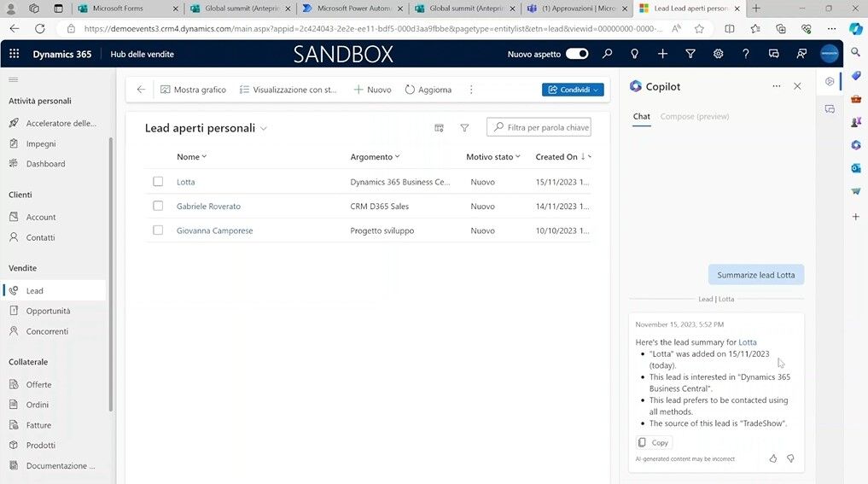Screen dimensions: 868x484
Task: Click the thumbs up on Copilot response
Action: 773,458
